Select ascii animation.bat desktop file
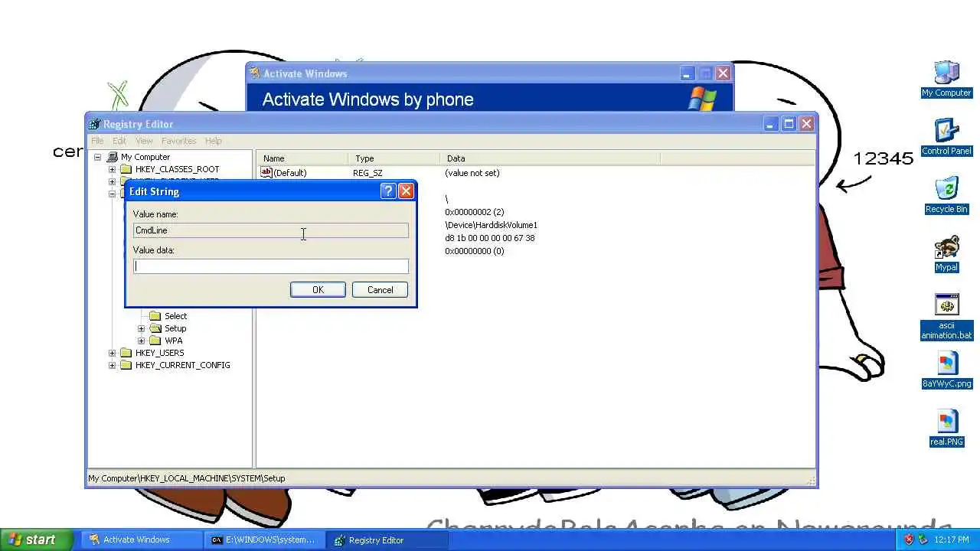 pos(946,317)
